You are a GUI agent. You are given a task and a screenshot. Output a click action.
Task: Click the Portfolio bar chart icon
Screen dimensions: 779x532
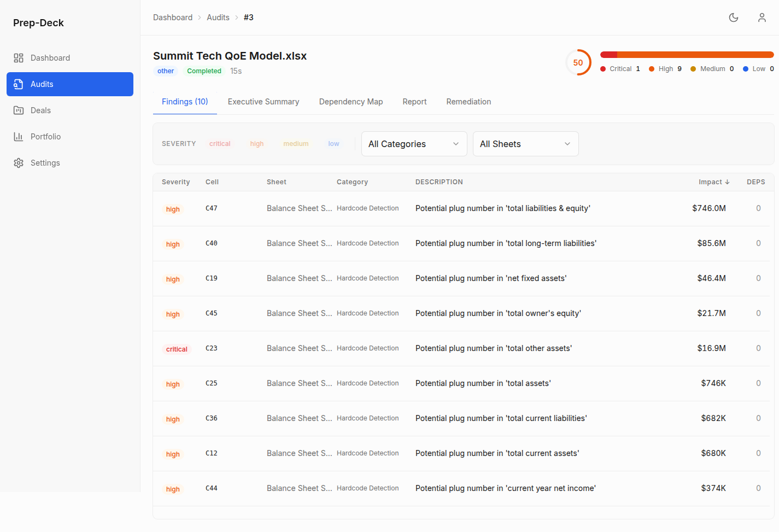[19, 137]
